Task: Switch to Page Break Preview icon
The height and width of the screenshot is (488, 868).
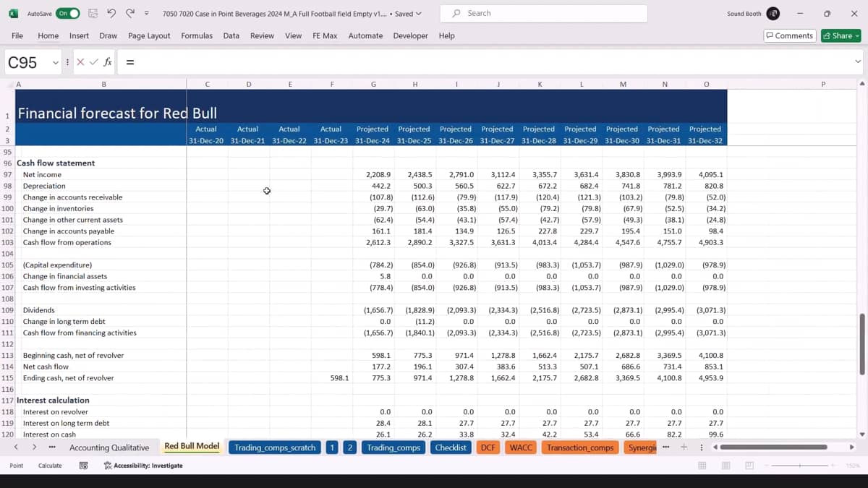Action: [749, 466]
